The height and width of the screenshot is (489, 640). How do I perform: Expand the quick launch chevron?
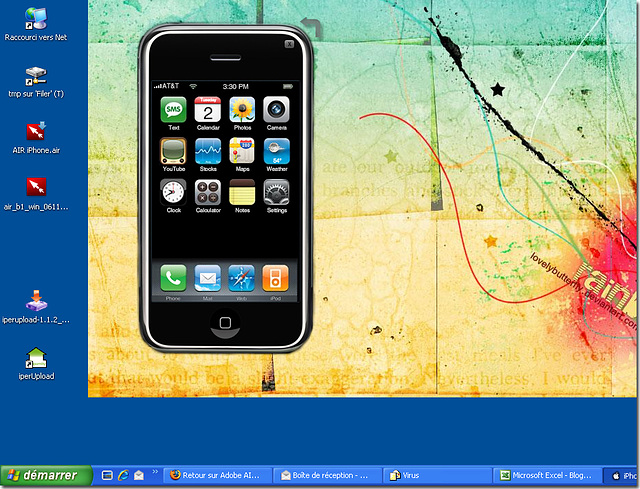click(155, 472)
